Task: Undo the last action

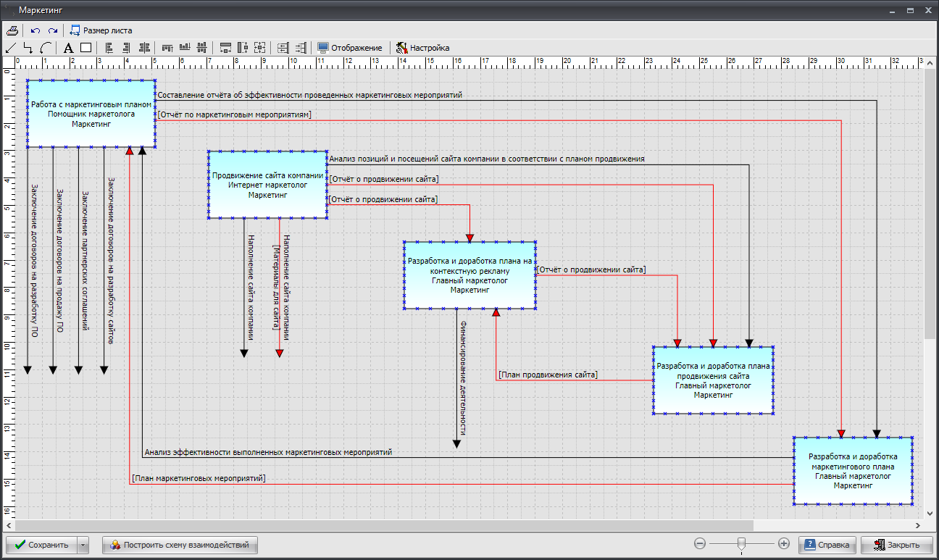Action: 35,30
